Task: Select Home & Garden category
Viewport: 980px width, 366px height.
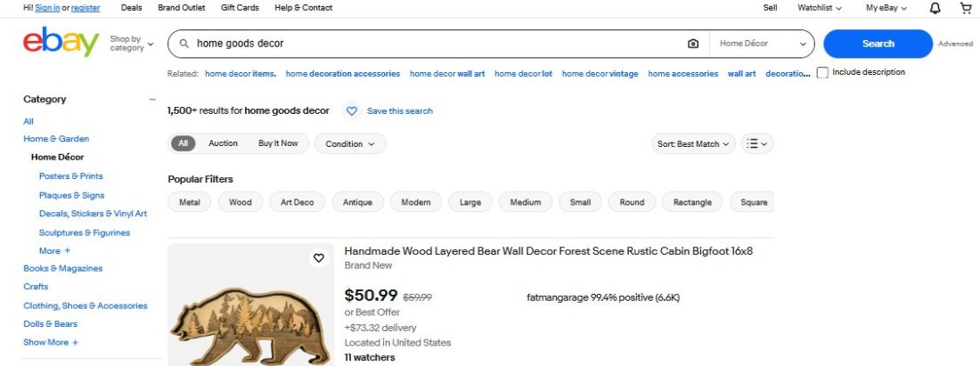Action: [x=56, y=139]
